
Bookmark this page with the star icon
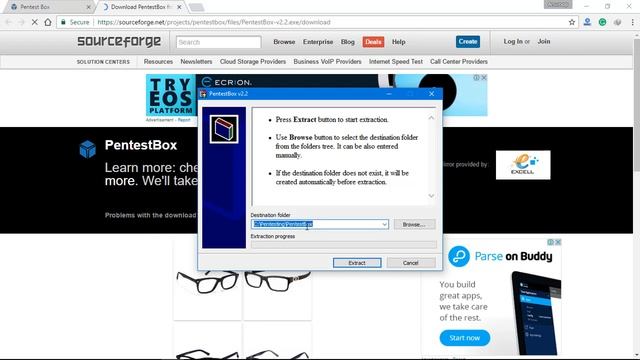[572, 22]
